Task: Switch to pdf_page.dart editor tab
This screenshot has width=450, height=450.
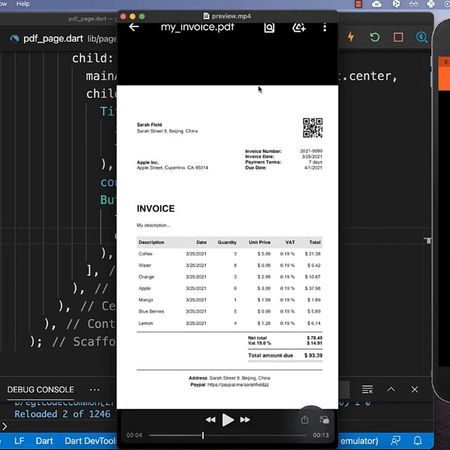Action: coord(53,39)
